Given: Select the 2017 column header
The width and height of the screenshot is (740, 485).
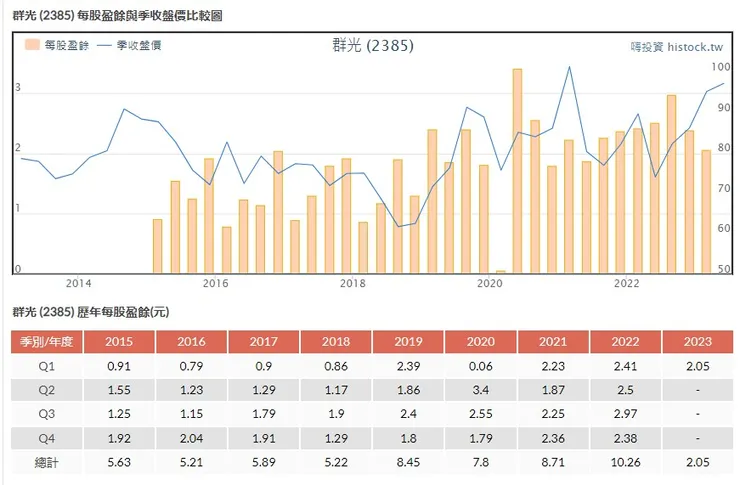Looking at the screenshot, I should (264, 342).
